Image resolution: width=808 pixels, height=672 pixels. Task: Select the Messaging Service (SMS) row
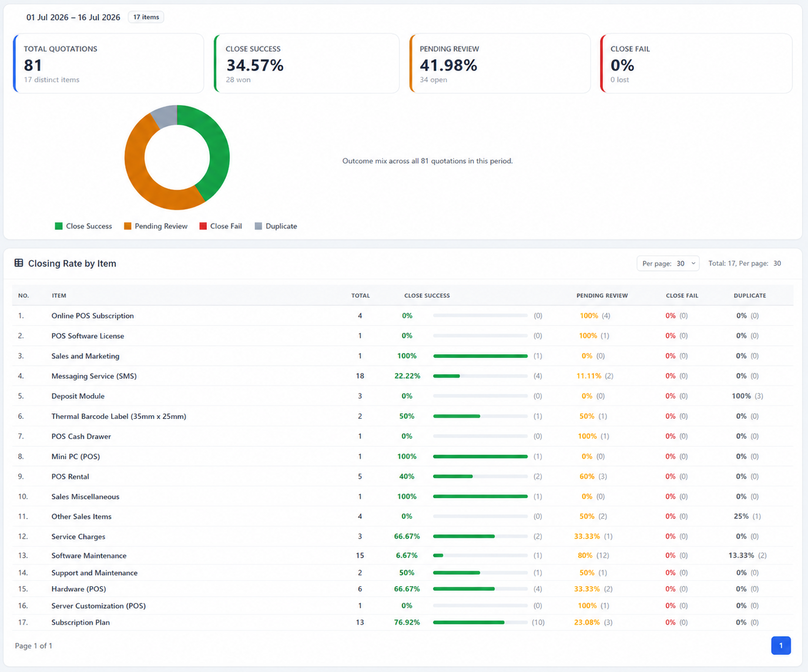tap(403, 376)
